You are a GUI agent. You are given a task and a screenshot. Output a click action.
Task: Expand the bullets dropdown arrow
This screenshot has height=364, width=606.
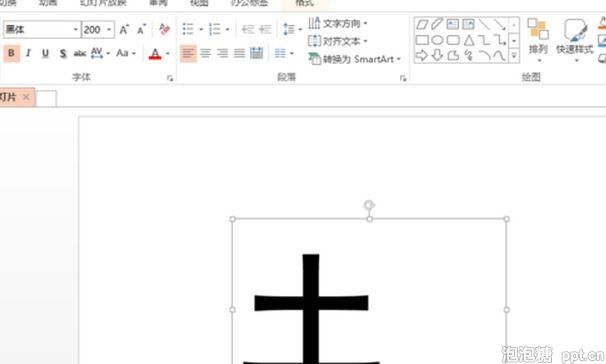(x=201, y=29)
